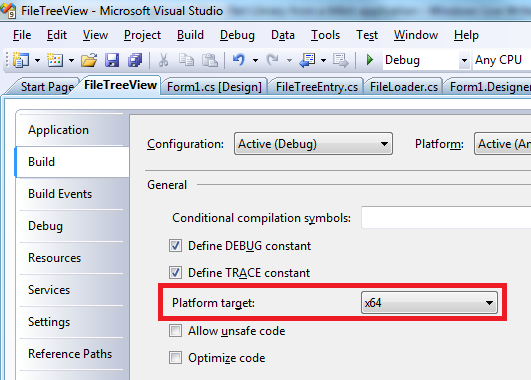Click the New Project toolbar icon
This screenshot has width=531, height=380.
(x=21, y=60)
